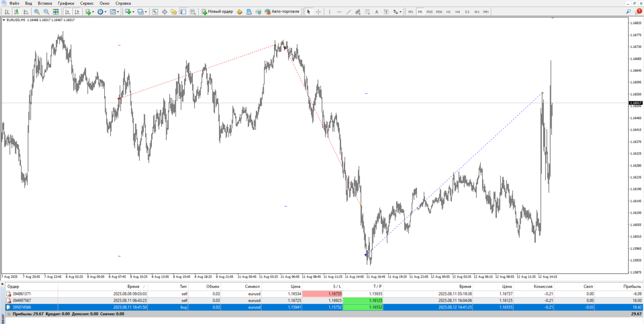
Task: Switch chart to candlesticks mode
Action: (x=16, y=11)
